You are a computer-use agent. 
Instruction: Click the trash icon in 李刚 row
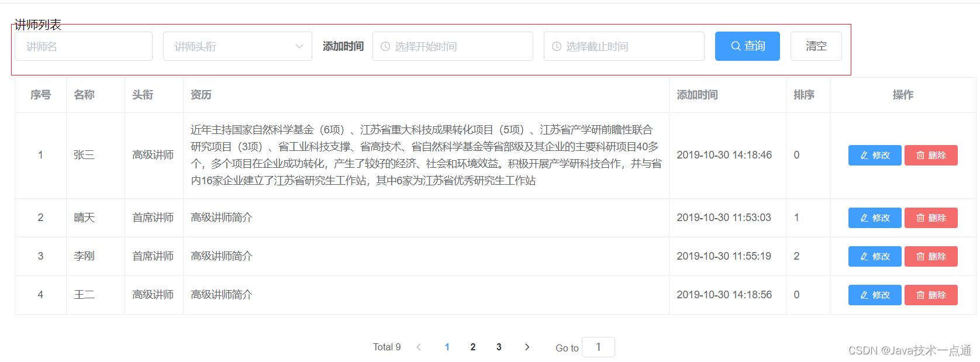click(x=920, y=256)
